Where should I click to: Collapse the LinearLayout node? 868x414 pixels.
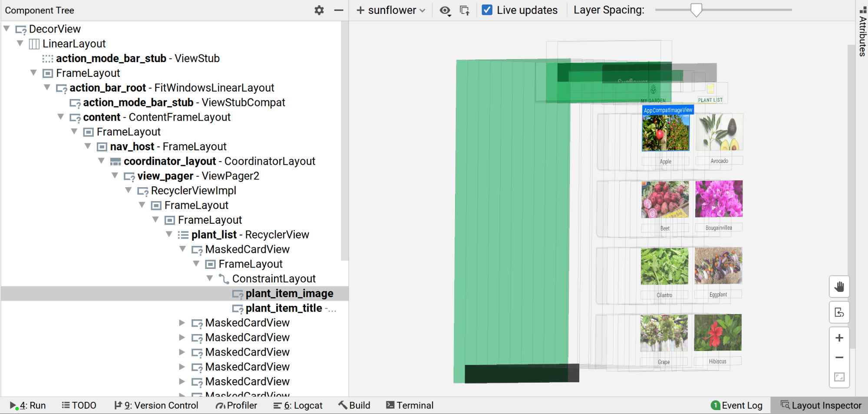tap(20, 43)
